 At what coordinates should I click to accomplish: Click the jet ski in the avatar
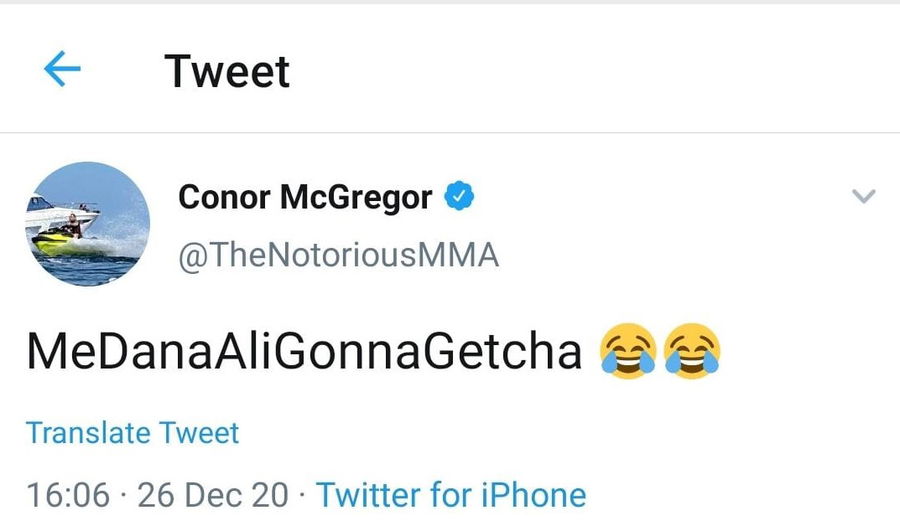[x=57, y=240]
